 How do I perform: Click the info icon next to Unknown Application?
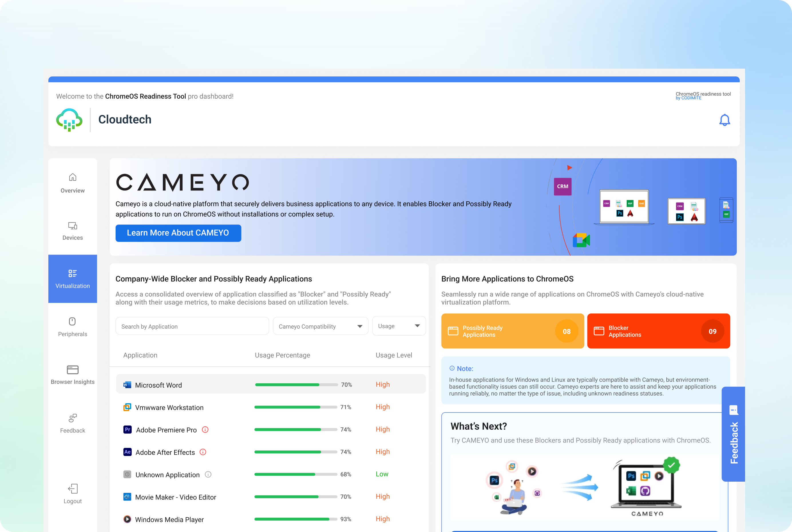[208, 475]
